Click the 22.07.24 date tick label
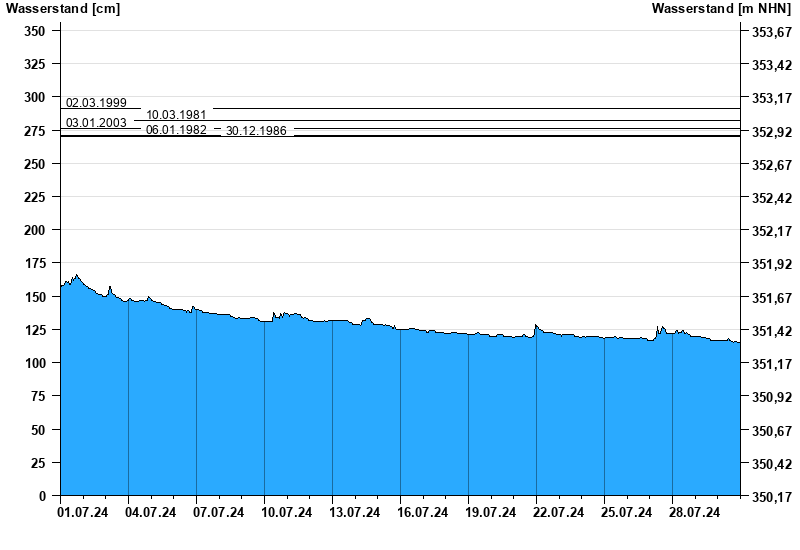Viewport: 800px width, 550px height. point(559,513)
